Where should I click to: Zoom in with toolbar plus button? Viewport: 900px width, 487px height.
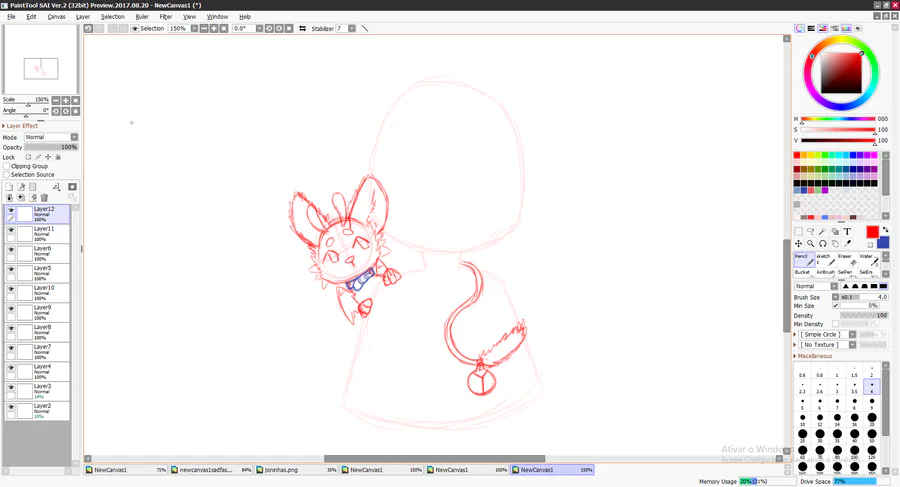click(x=214, y=28)
